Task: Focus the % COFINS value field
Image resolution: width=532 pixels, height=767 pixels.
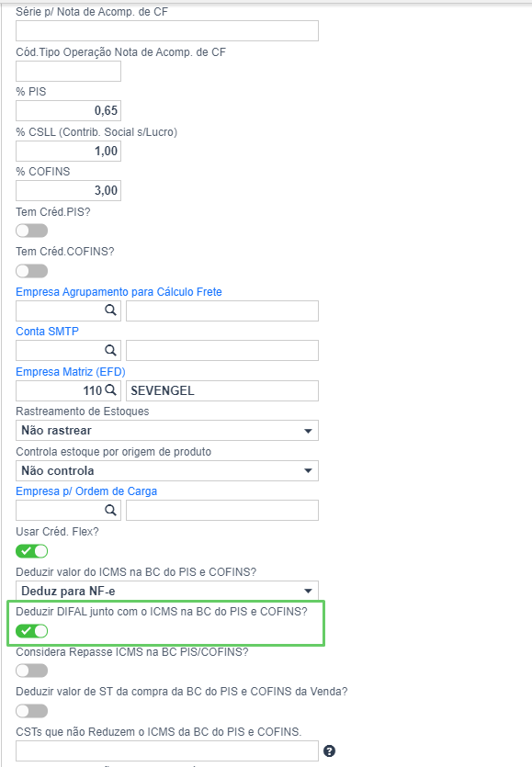Action: click(69, 190)
